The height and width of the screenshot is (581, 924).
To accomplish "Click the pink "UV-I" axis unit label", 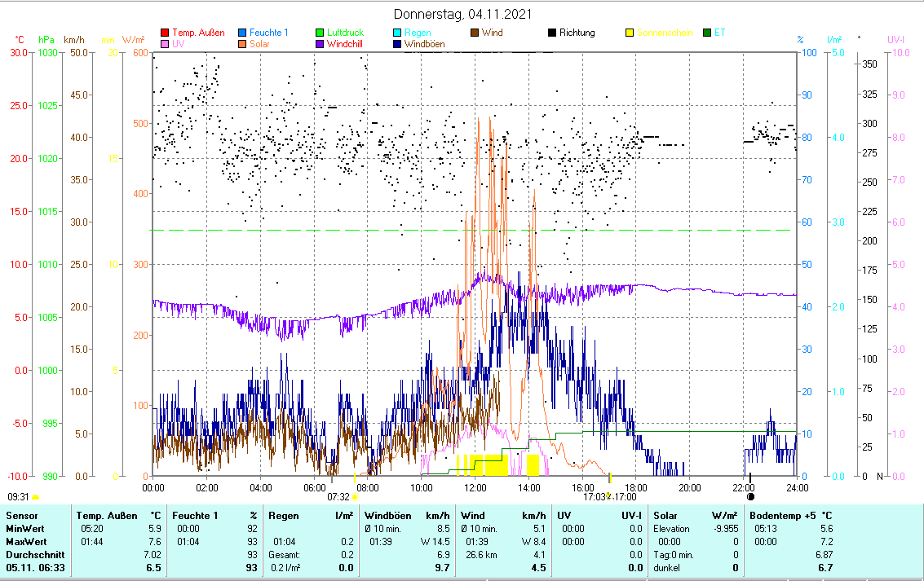I will pyautogui.click(x=895, y=40).
